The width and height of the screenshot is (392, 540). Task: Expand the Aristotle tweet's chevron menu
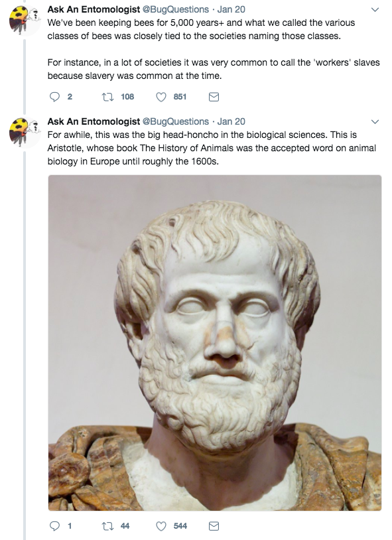click(375, 121)
